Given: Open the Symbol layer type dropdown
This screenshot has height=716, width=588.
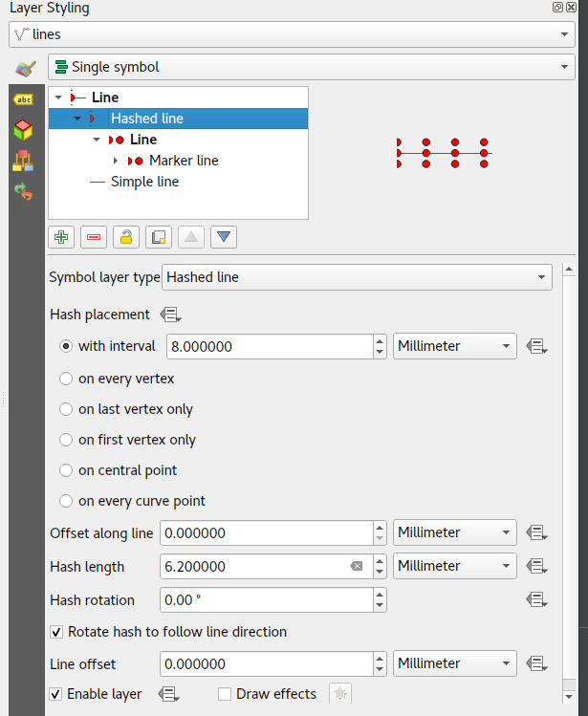Looking at the screenshot, I should click(357, 277).
